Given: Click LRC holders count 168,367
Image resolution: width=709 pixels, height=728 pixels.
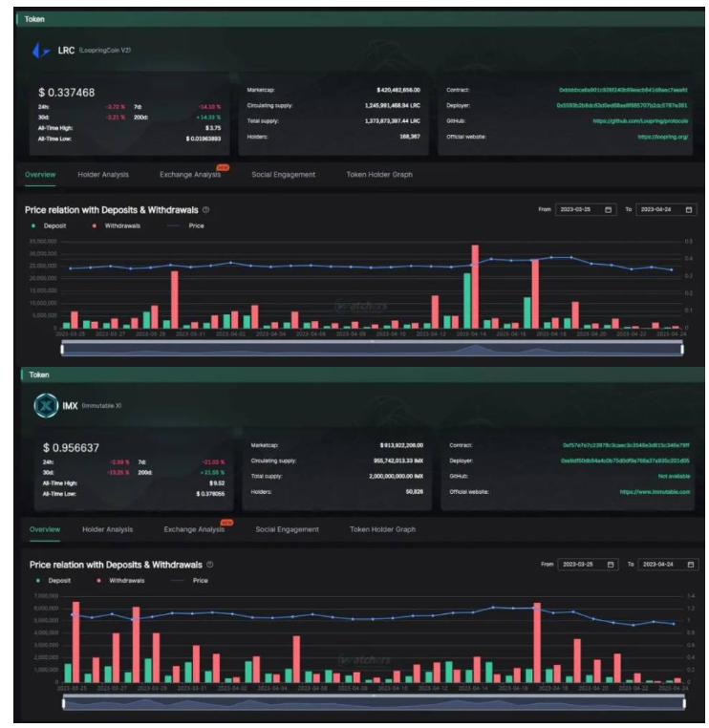Looking at the screenshot, I should (410, 137).
